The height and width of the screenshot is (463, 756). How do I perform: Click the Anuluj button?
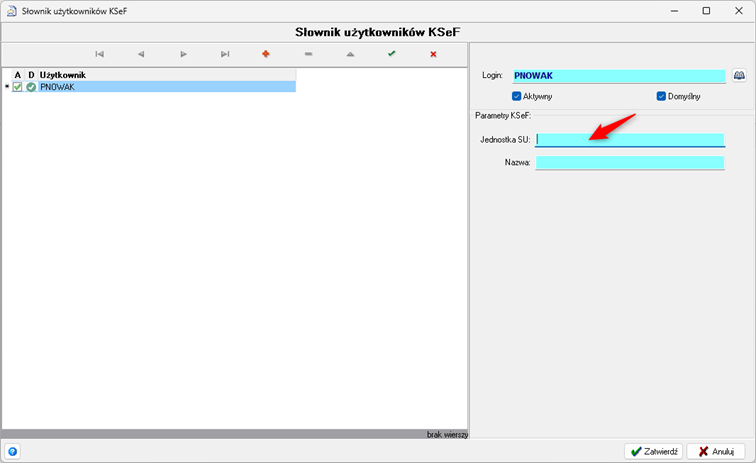716,451
